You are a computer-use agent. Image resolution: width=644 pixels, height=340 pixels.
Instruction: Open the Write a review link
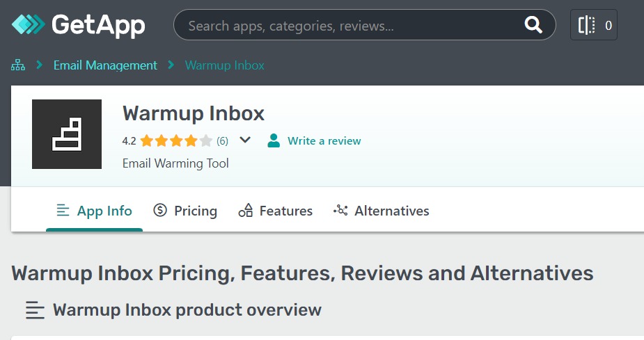point(324,140)
